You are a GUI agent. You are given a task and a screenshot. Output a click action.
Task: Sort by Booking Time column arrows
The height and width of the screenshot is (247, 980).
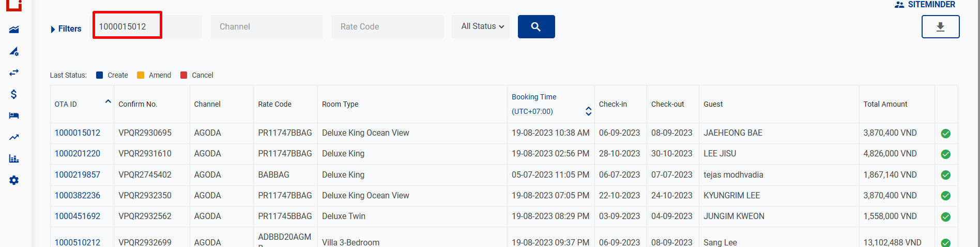coord(588,111)
